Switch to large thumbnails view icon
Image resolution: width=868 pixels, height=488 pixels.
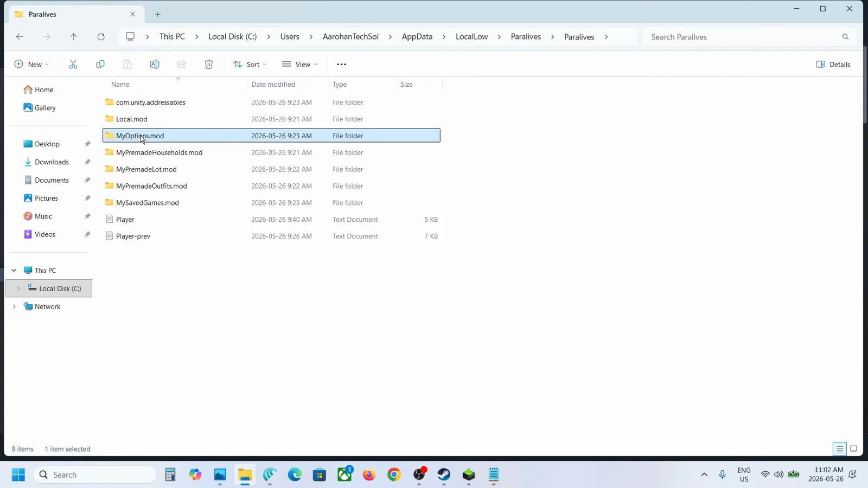853,449
